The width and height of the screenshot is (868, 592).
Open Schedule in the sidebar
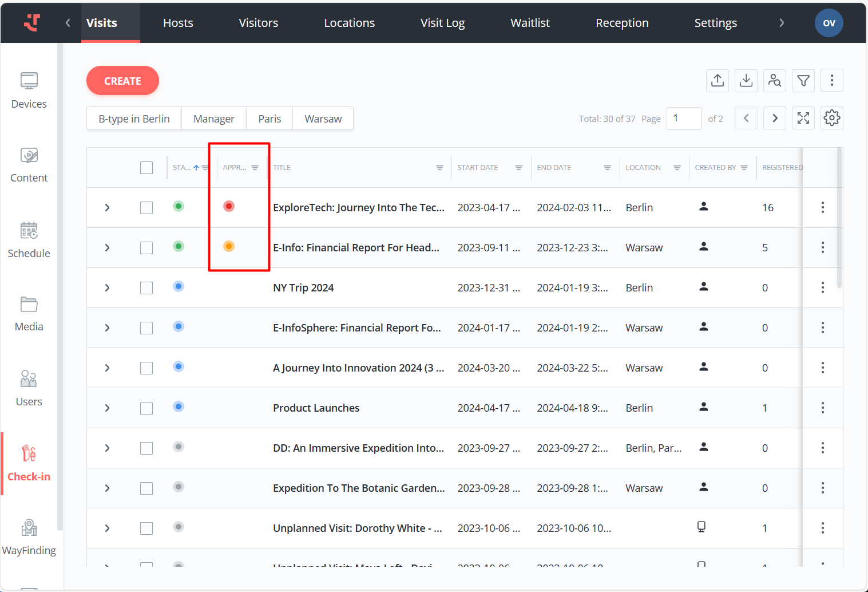coord(29,240)
